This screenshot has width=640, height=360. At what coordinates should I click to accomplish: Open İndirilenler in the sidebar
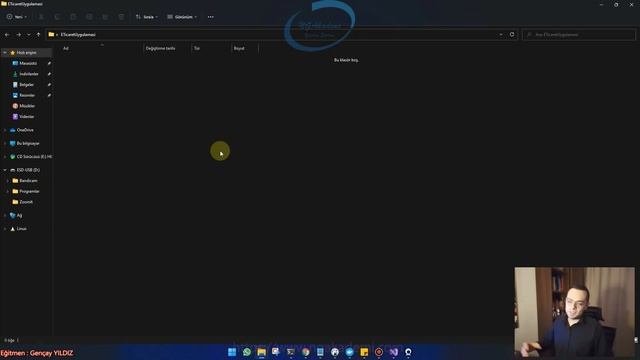29,74
